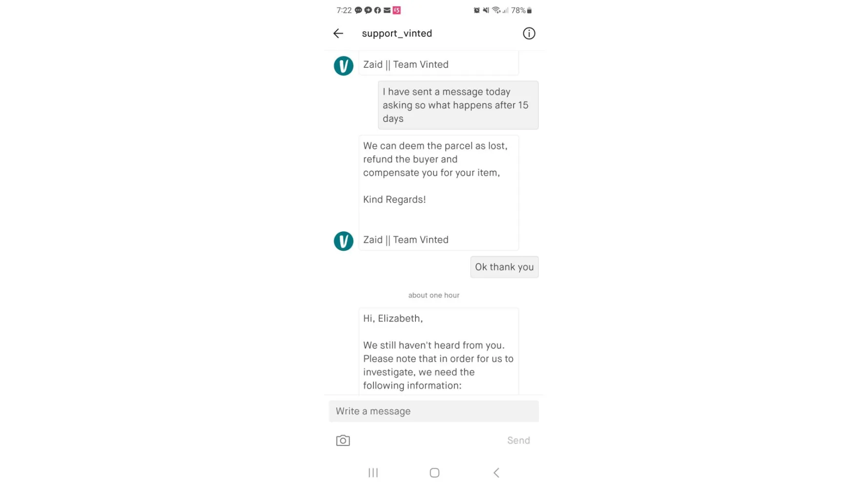
Task: Tap the upper Vinted avatar logo
Action: pos(343,65)
